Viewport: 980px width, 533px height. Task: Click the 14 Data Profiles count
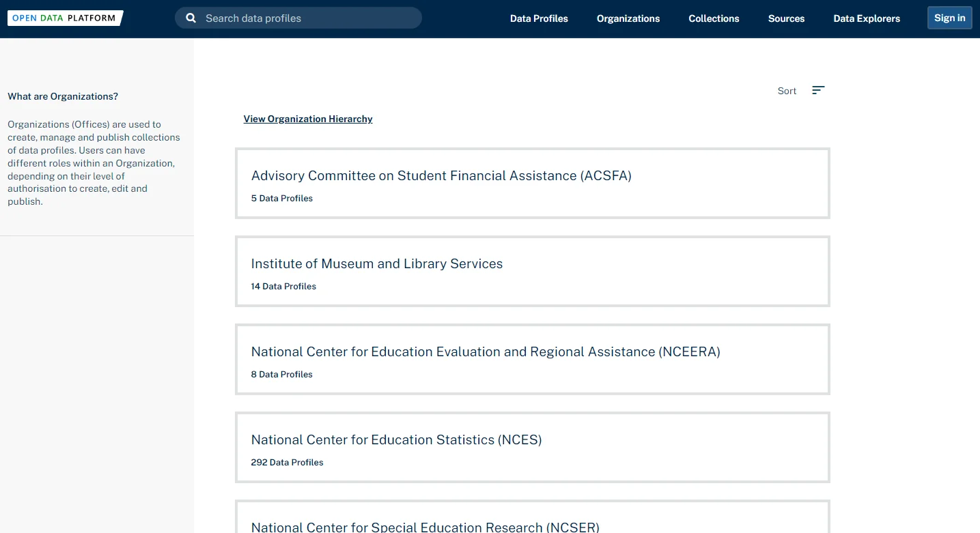[283, 287]
